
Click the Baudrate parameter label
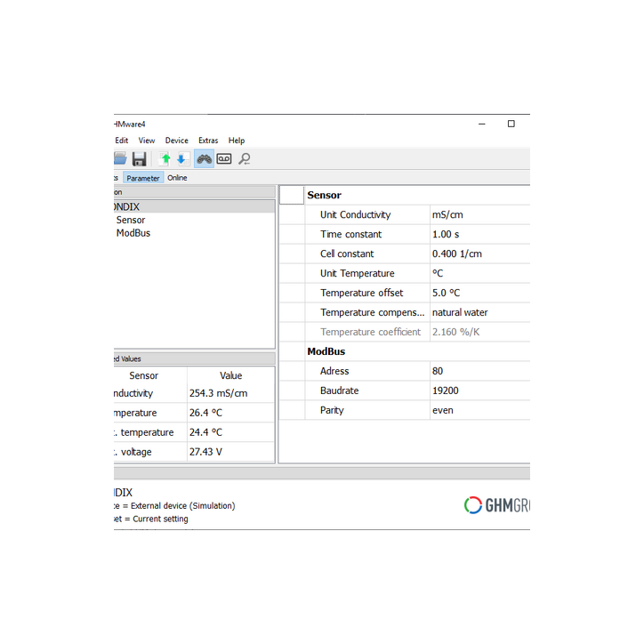click(x=339, y=390)
